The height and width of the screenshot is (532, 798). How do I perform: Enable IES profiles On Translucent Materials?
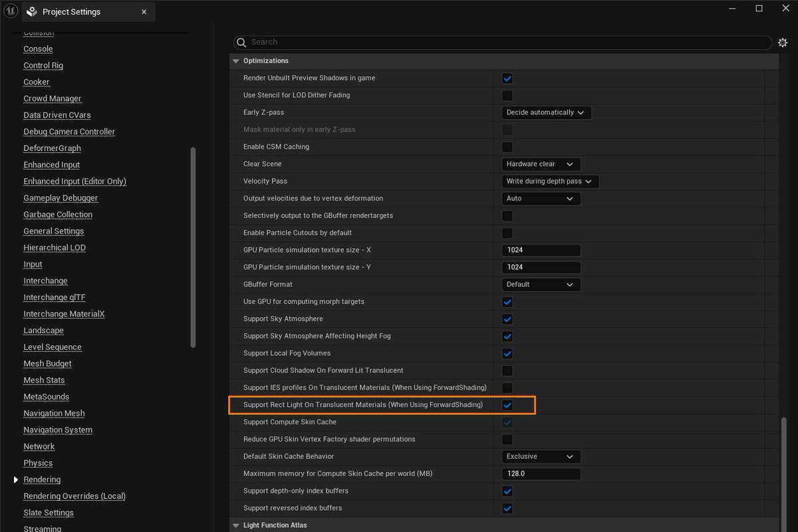507,388
